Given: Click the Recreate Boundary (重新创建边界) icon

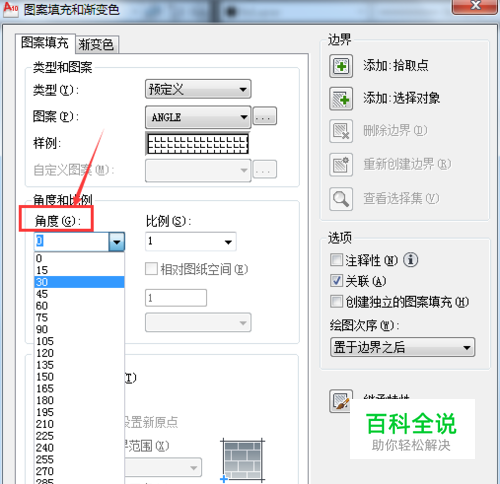Looking at the screenshot, I should pos(341,165).
